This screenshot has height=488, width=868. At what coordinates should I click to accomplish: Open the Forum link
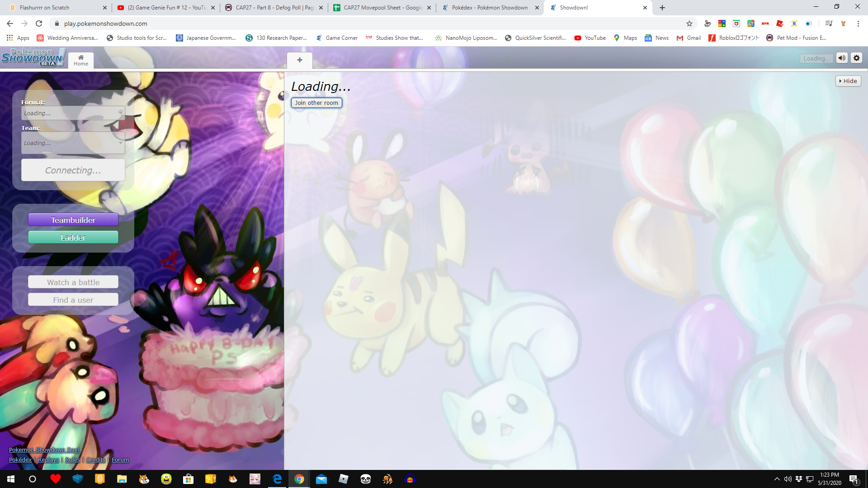(120, 460)
